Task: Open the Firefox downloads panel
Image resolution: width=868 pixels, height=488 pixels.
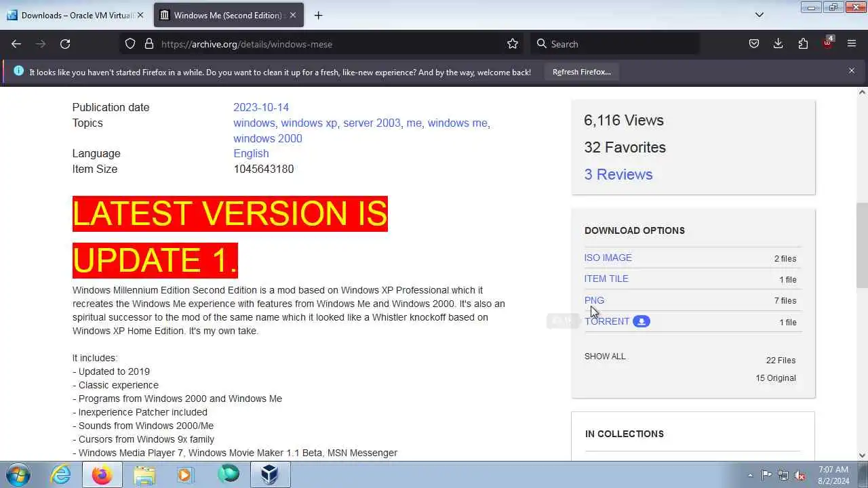Action: (778, 43)
